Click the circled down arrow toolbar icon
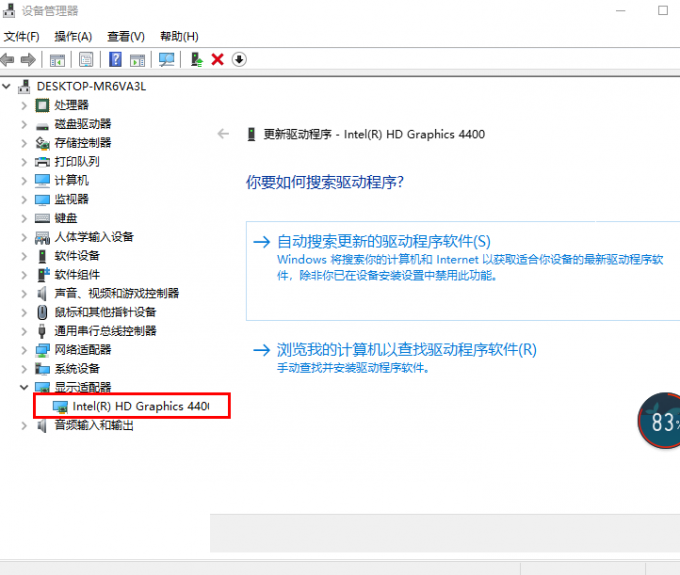Viewport: 680px width, 575px height. tap(239, 60)
